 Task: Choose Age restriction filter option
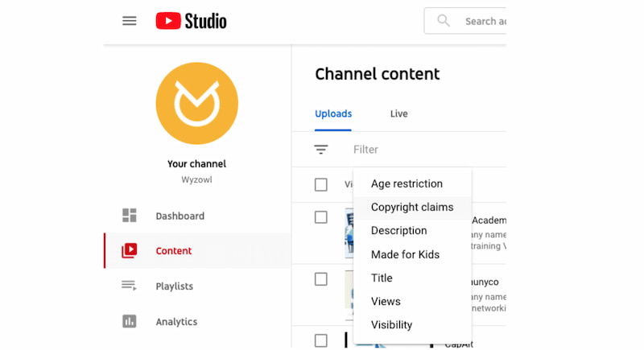click(x=412, y=183)
